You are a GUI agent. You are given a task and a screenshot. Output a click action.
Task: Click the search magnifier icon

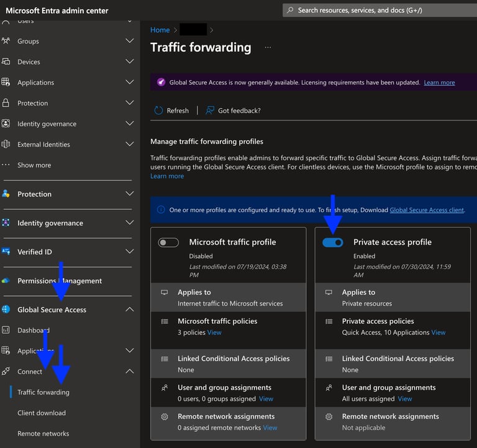290,10
